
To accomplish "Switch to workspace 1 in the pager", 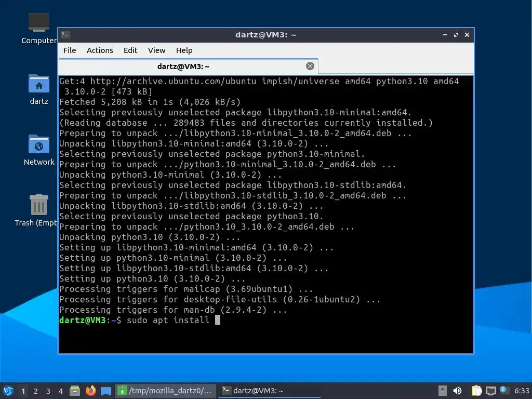I will click(x=23, y=391).
